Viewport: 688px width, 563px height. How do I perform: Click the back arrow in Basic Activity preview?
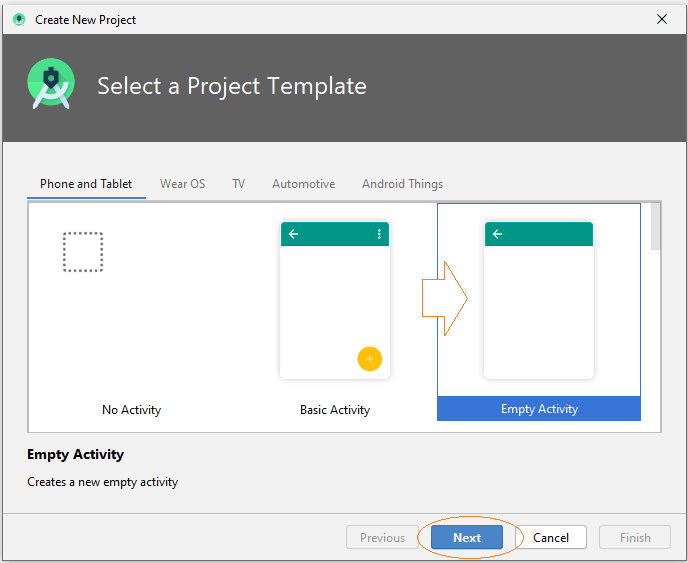click(294, 234)
